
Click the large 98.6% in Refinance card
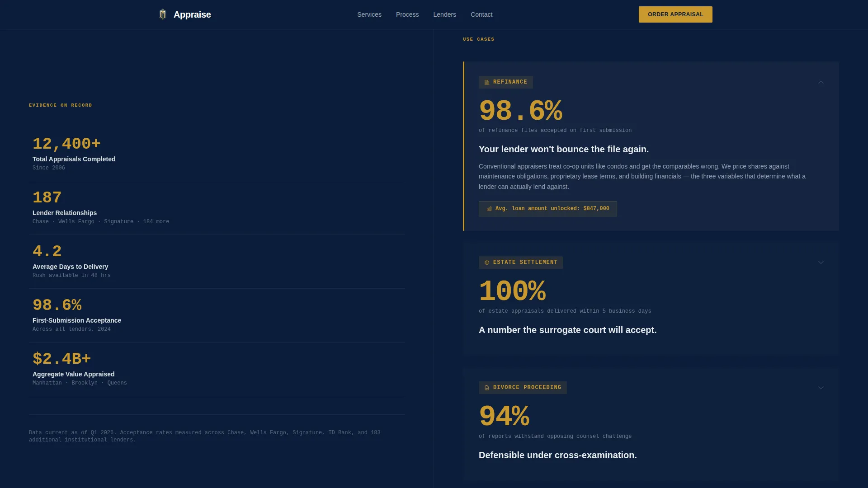coord(520,111)
